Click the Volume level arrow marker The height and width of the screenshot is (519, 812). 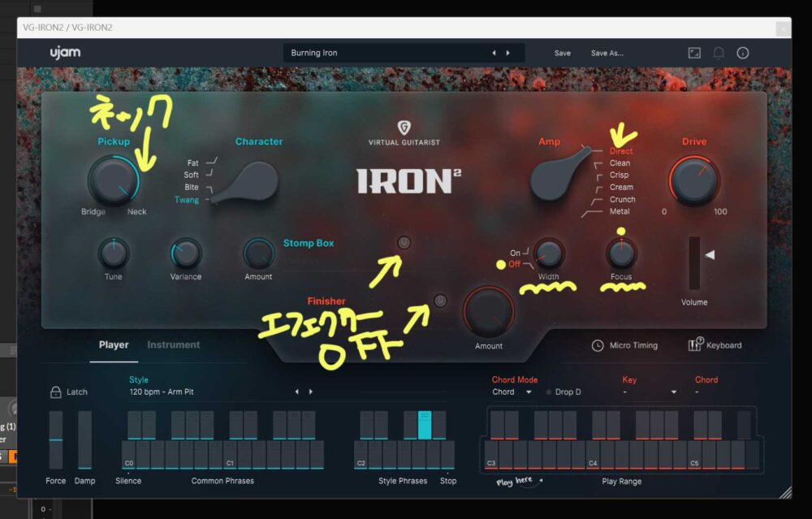pyautogui.click(x=710, y=255)
